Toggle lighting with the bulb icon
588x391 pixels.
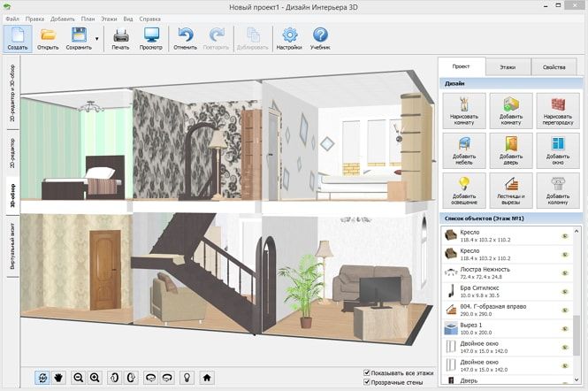pos(187,378)
